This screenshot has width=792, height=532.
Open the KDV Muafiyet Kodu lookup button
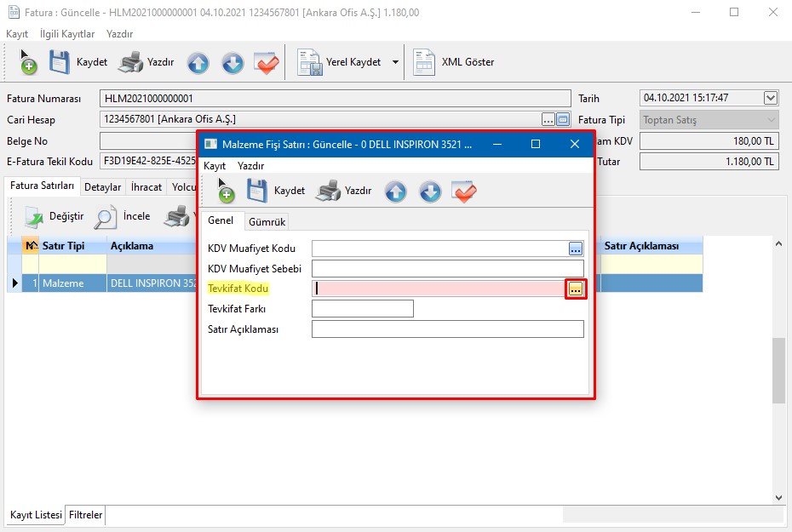[x=576, y=249]
